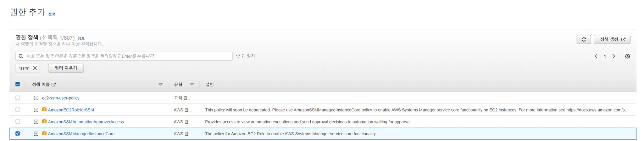Click the 필터 지우기 button
Screen dimensions: 644x141
[66, 68]
